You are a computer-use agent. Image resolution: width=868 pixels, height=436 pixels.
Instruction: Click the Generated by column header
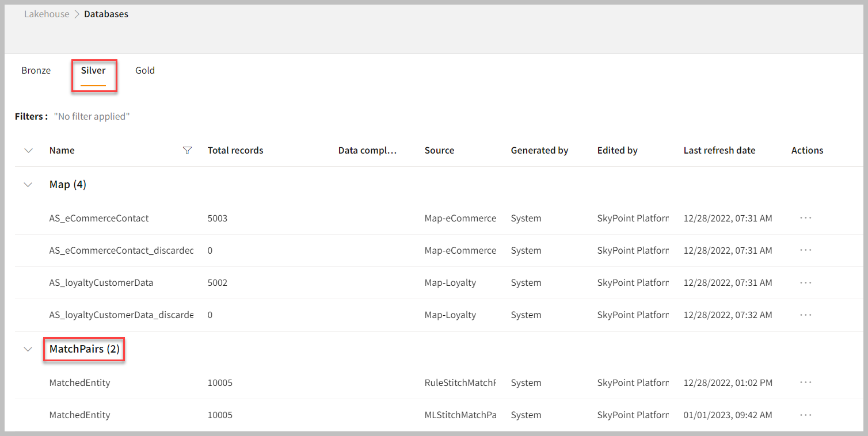click(x=539, y=150)
